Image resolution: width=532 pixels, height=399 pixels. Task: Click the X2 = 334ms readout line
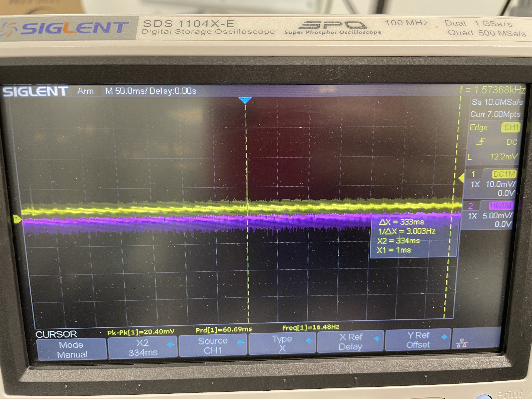point(398,241)
